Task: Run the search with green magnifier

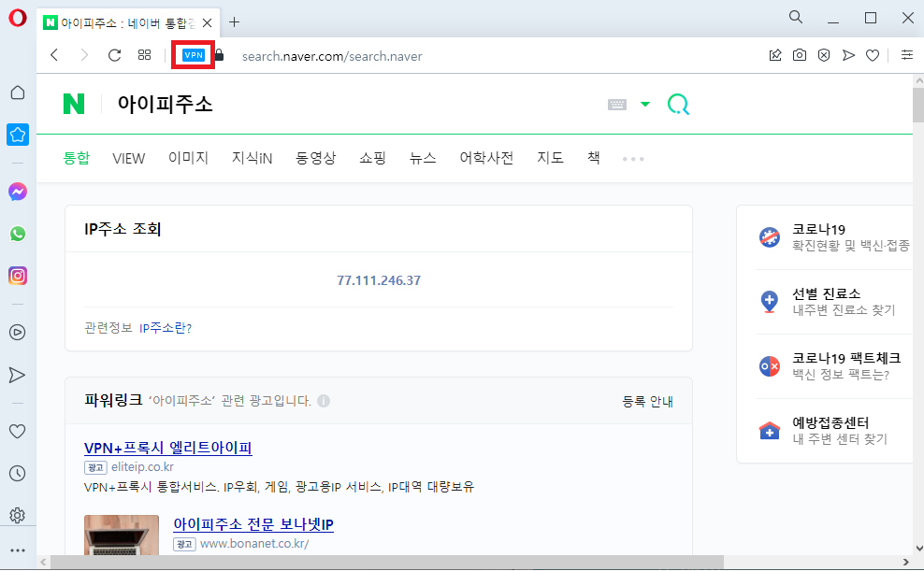Action: [x=678, y=104]
